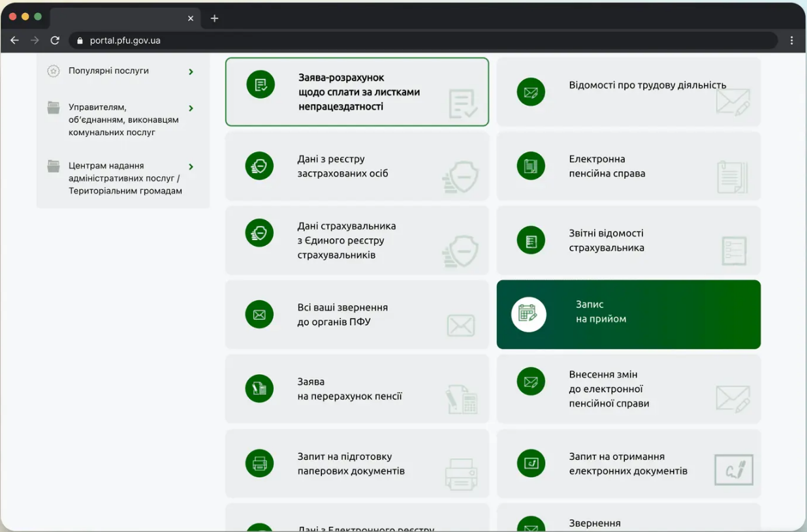The height and width of the screenshot is (532, 807).
Task: Click the sick leave statement green icon
Action: tap(261, 85)
